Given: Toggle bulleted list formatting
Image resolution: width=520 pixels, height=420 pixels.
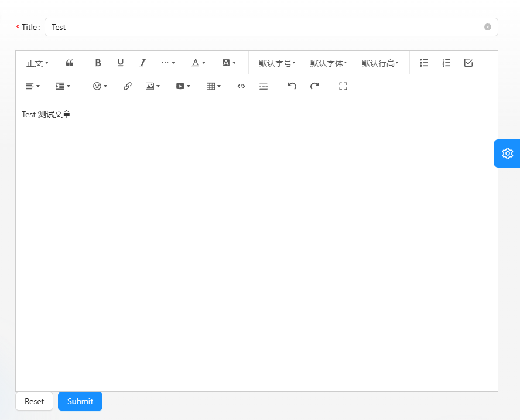Looking at the screenshot, I should point(425,63).
